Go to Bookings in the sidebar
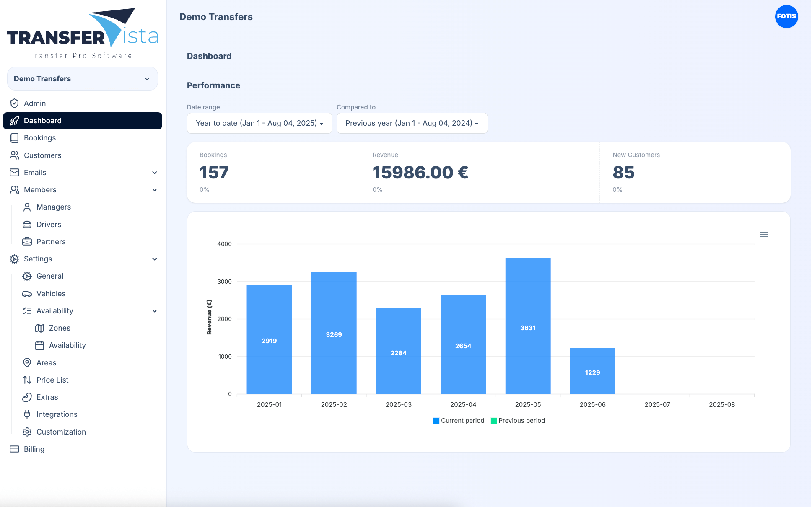 (40, 138)
